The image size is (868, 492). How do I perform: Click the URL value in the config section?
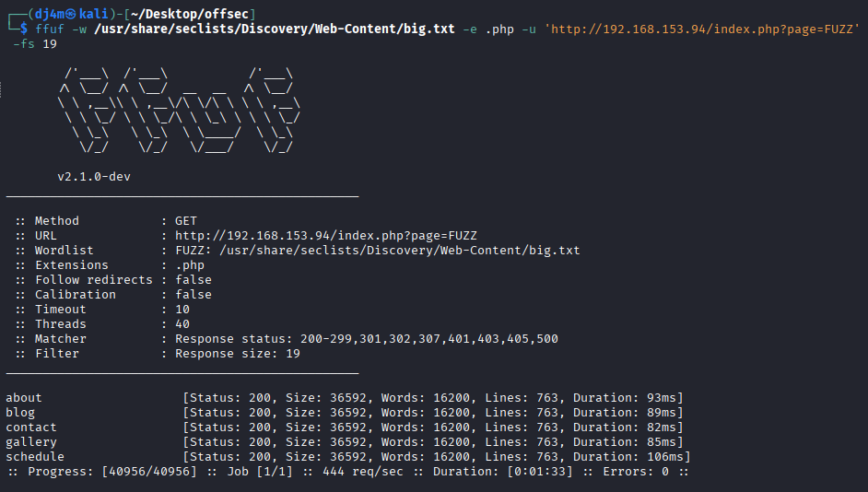326,236
